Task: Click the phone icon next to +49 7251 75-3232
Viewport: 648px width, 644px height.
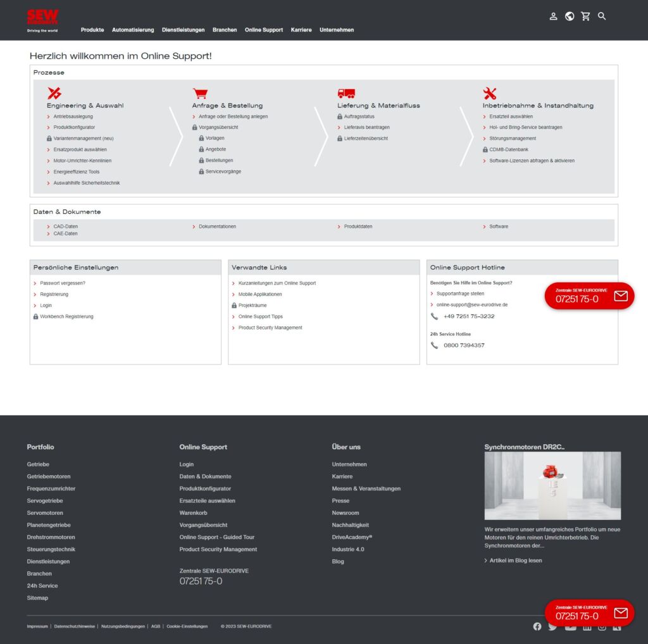Action: (436, 316)
